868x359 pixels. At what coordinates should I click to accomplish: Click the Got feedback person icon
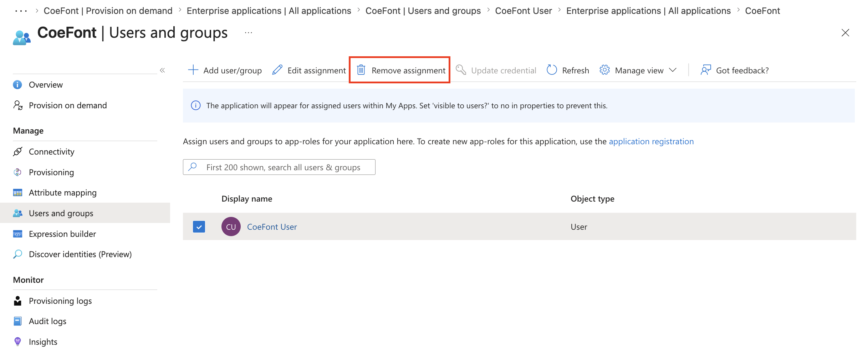click(x=706, y=70)
